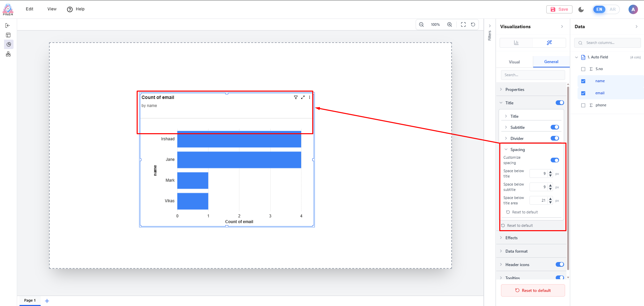This screenshot has width=644, height=306.
Task: Disable the Customize spacing toggle
Action: click(555, 160)
